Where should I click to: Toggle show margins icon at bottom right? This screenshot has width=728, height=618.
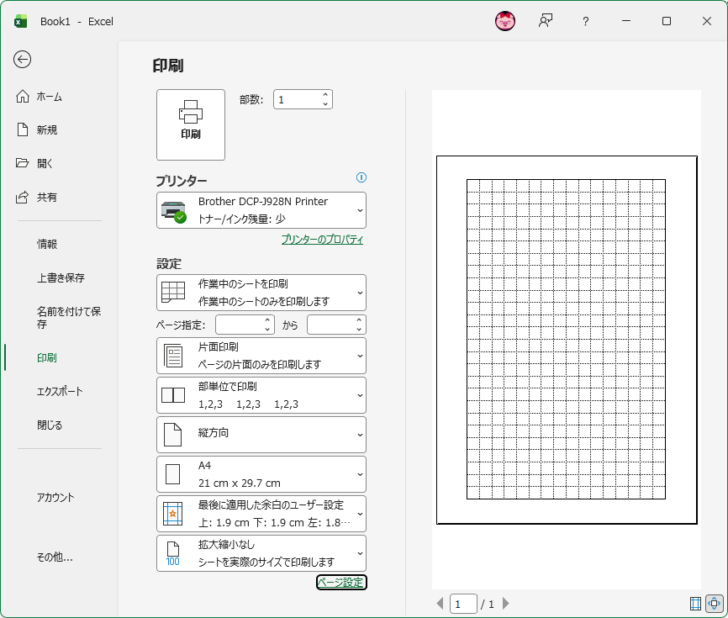click(x=695, y=604)
